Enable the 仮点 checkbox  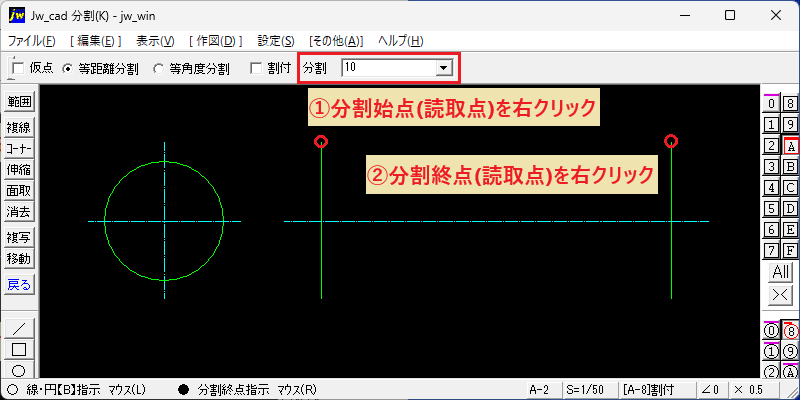(18, 68)
